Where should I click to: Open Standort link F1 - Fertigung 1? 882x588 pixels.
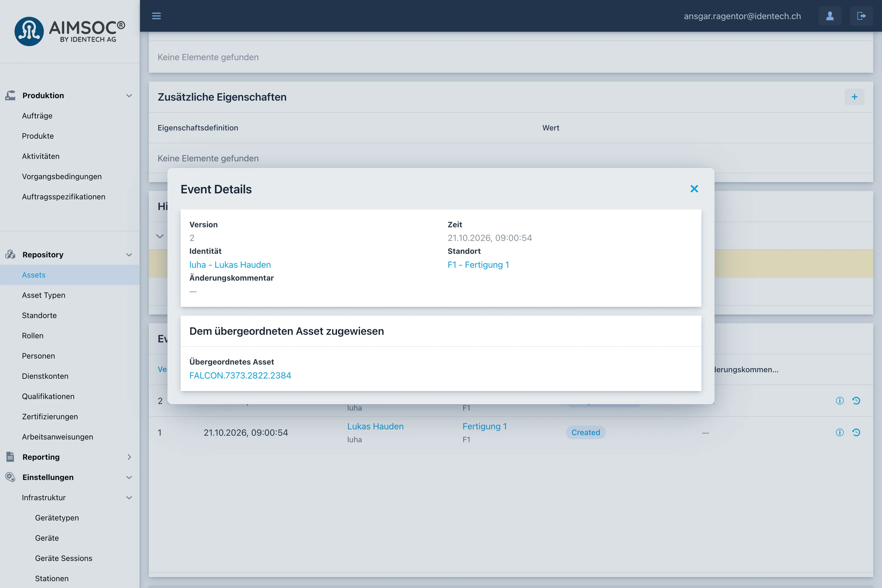coord(478,264)
